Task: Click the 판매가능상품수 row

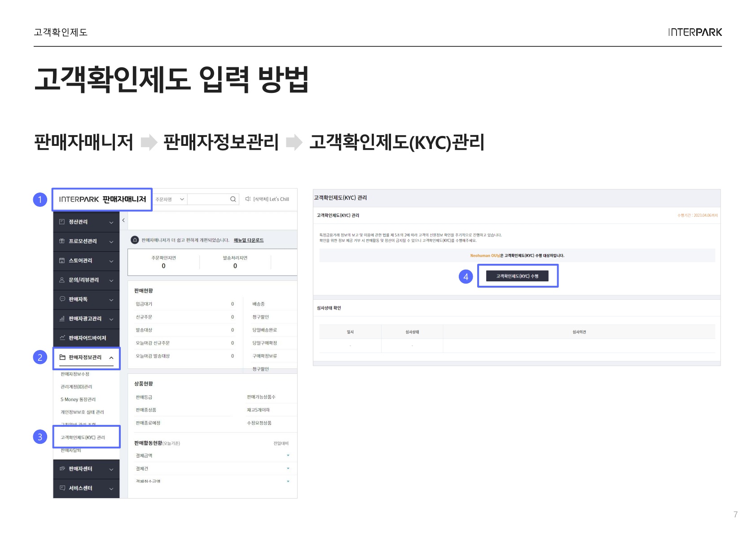Action: [271, 397]
